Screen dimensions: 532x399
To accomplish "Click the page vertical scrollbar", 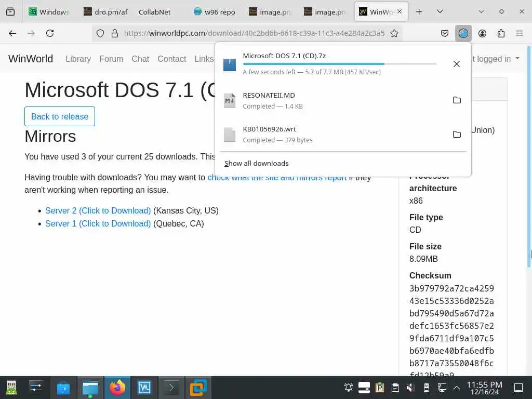I will point(529,156).
